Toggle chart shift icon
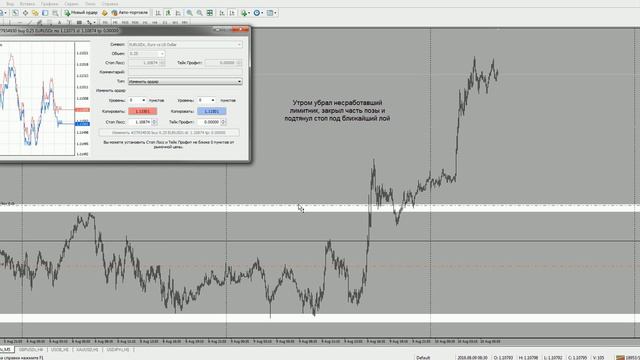 pyautogui.click(x=232, y=13)
